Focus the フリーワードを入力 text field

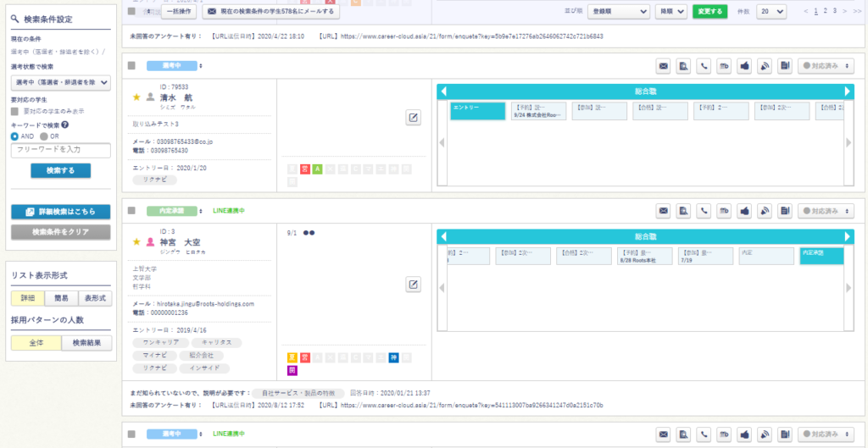coord(60,150)
